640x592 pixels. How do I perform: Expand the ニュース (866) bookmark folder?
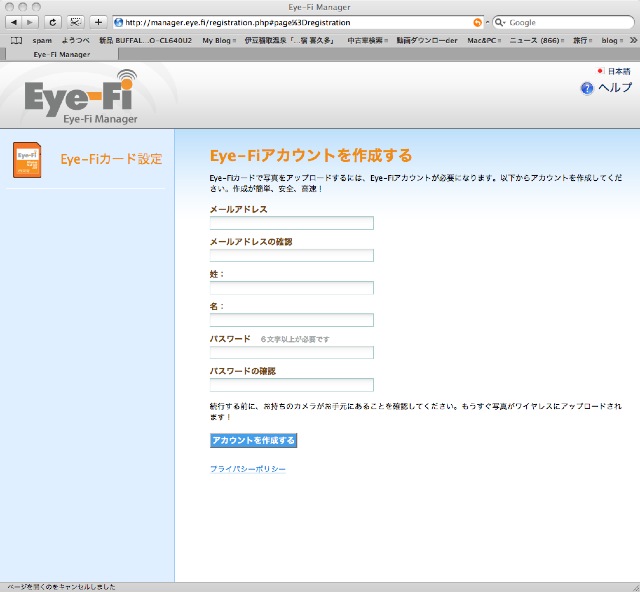tap(537, 40)
